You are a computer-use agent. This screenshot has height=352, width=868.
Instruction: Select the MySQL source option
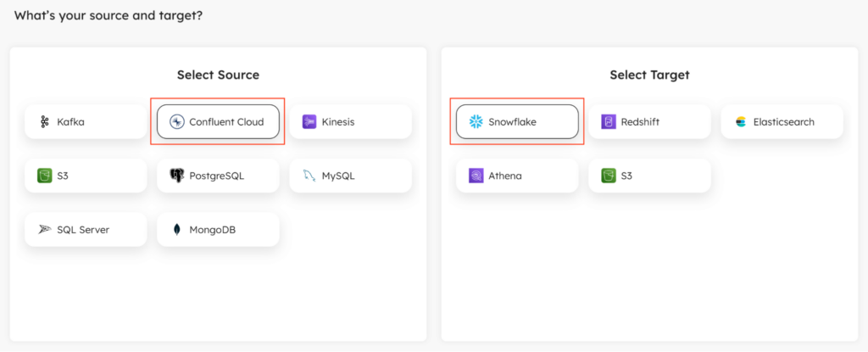pos(350,176)
